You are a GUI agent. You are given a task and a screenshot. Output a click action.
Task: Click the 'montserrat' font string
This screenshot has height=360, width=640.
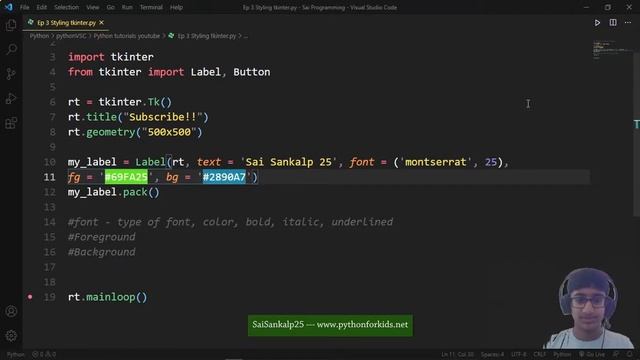coord(436,162)
